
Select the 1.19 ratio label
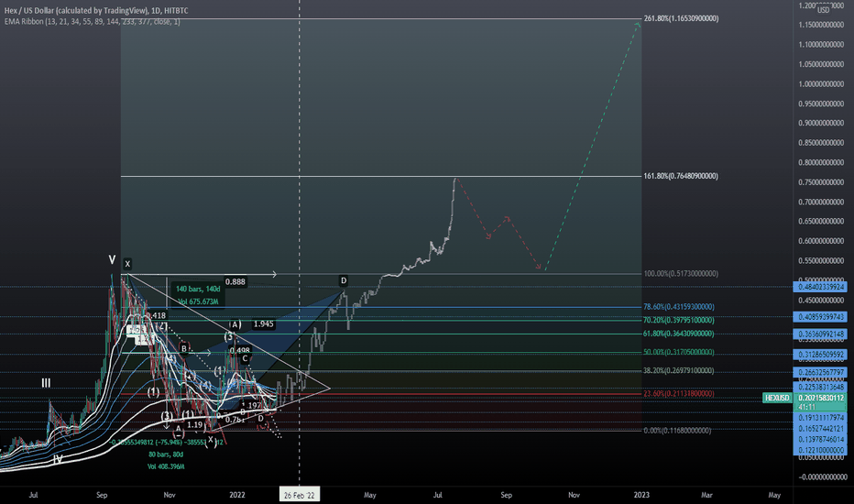[195, 424]
